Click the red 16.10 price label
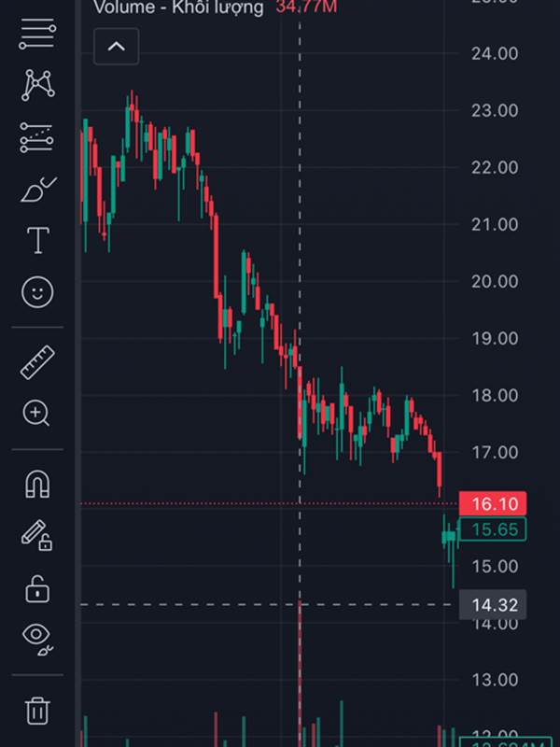This screenshot has height=747, width=560. click(493, 503)
